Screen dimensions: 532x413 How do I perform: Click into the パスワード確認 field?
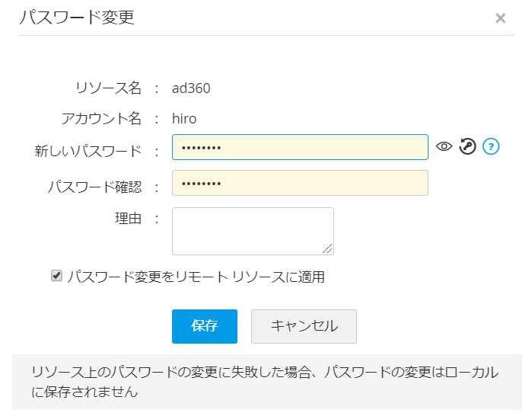pos(300,183)
